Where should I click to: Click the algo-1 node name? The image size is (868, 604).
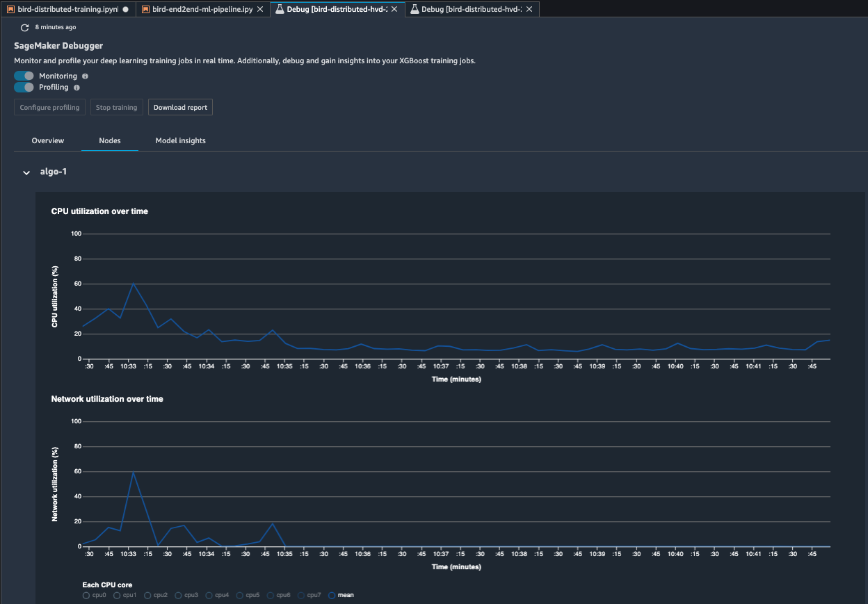(x=54, y=172)
